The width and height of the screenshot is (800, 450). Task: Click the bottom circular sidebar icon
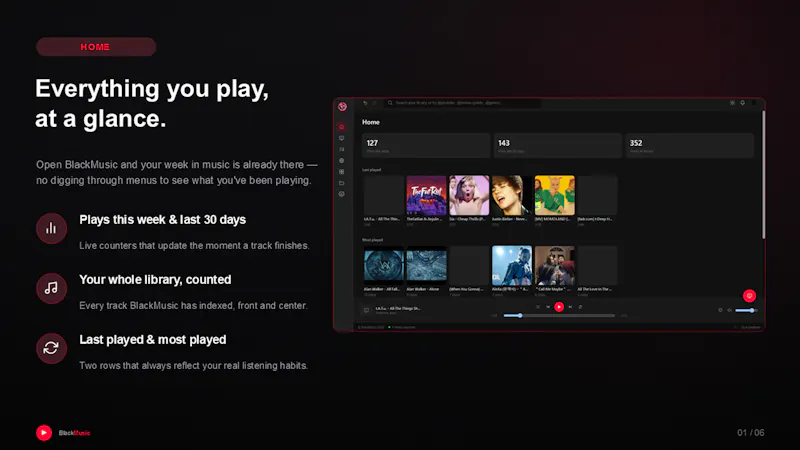(342, 194)
